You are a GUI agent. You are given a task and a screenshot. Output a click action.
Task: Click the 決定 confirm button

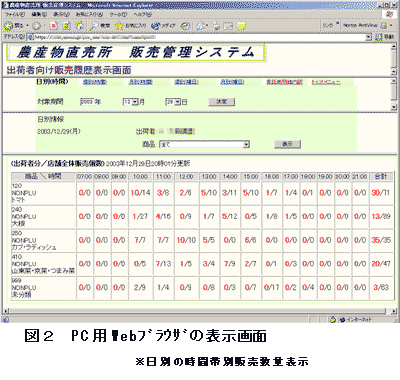click(x=222, y=102)
